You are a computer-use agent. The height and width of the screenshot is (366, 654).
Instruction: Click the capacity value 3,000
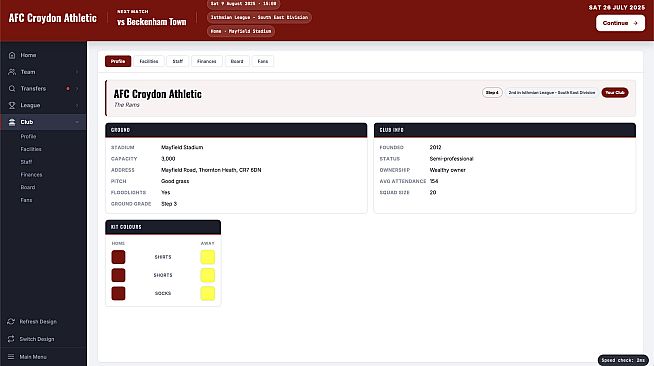click(168, 159)
